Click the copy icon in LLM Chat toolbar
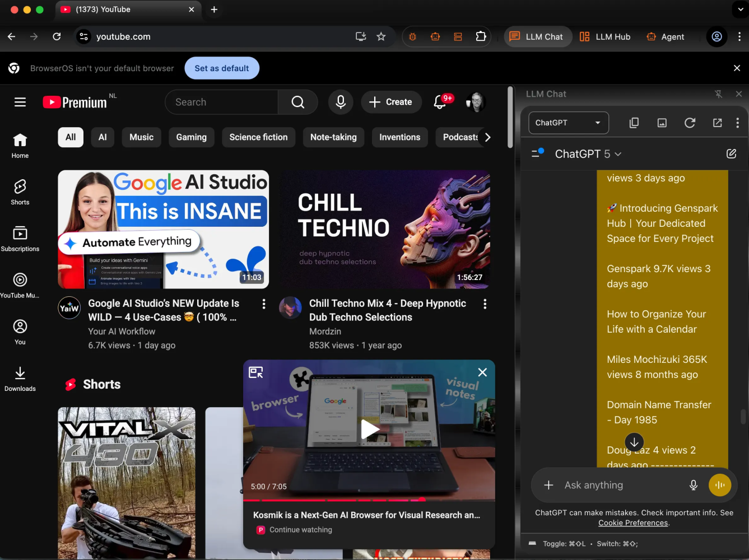The width and height of the screenshot is (749, 560). (x=634, y=123)
